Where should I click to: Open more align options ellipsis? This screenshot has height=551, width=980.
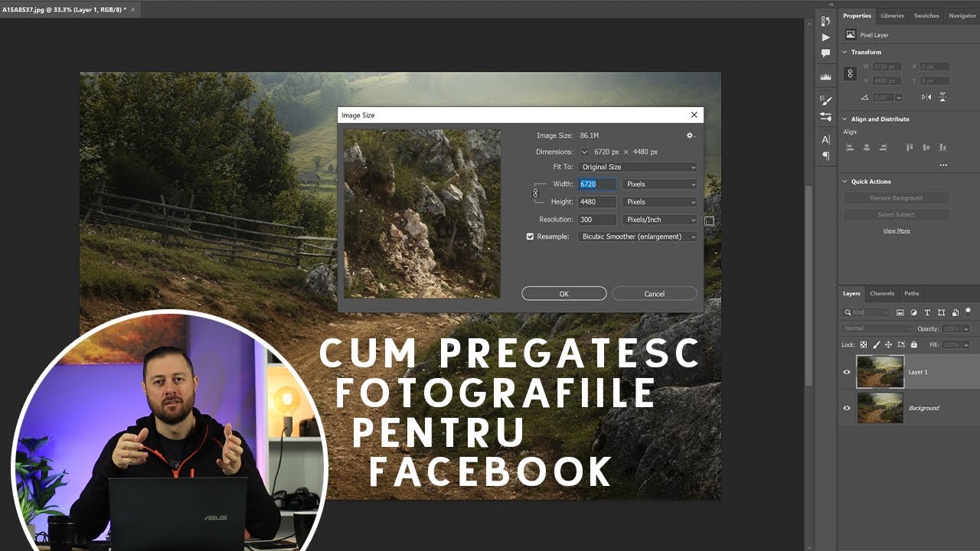pyautogui.click(x=943, y=165)
